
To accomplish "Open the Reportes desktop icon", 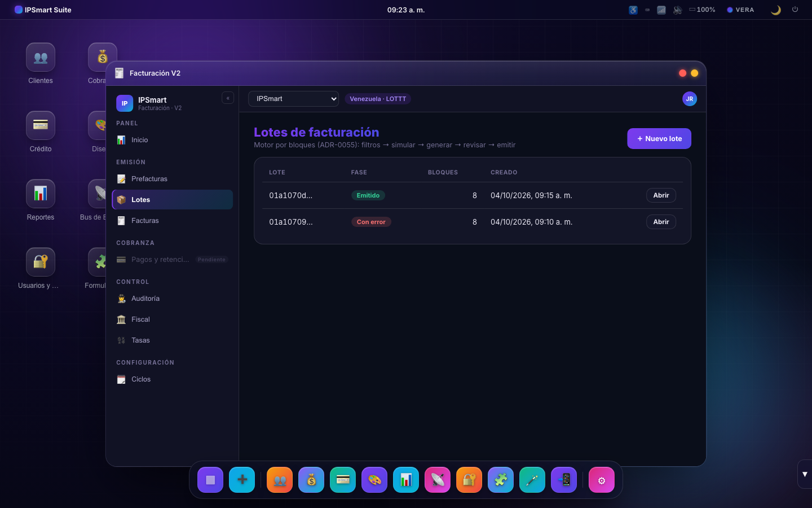I will [41, 194].
